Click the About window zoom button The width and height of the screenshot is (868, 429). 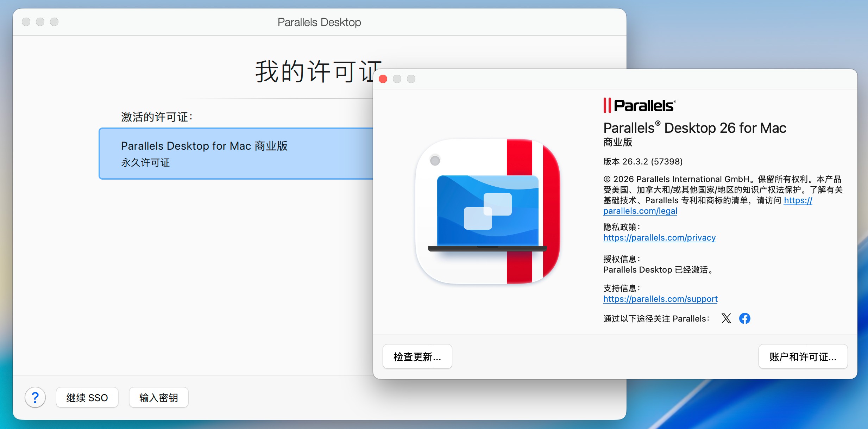click(x=411, y=79)
